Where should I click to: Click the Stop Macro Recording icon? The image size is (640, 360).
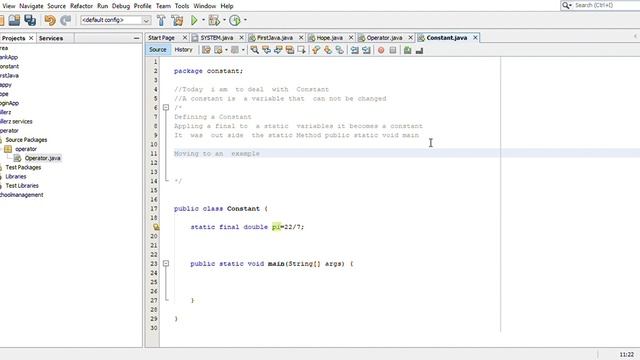(393, 50)
